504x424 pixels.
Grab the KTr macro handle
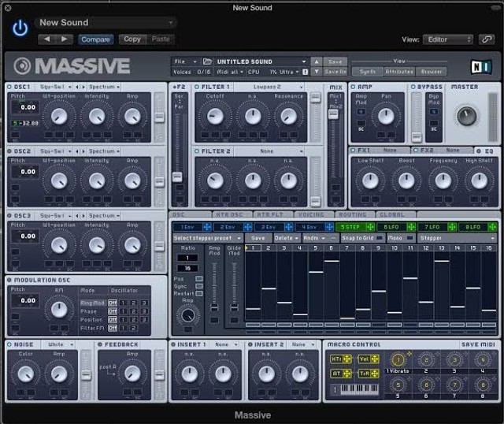(347, 359)
